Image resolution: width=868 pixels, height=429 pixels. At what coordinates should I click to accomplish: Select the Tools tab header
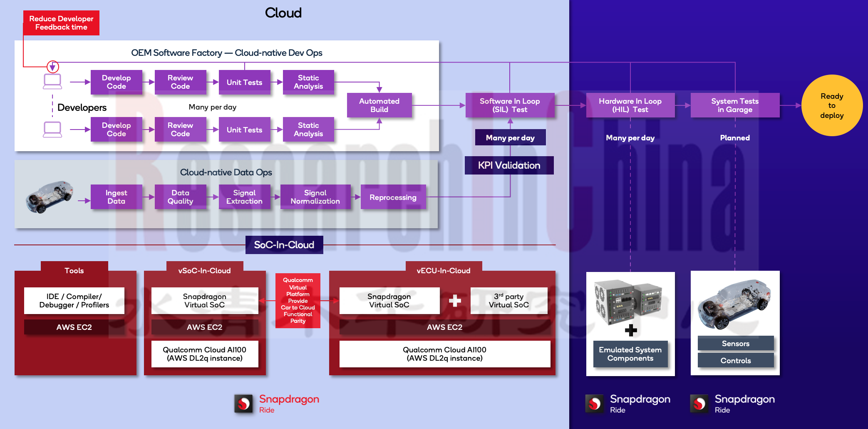74,270
